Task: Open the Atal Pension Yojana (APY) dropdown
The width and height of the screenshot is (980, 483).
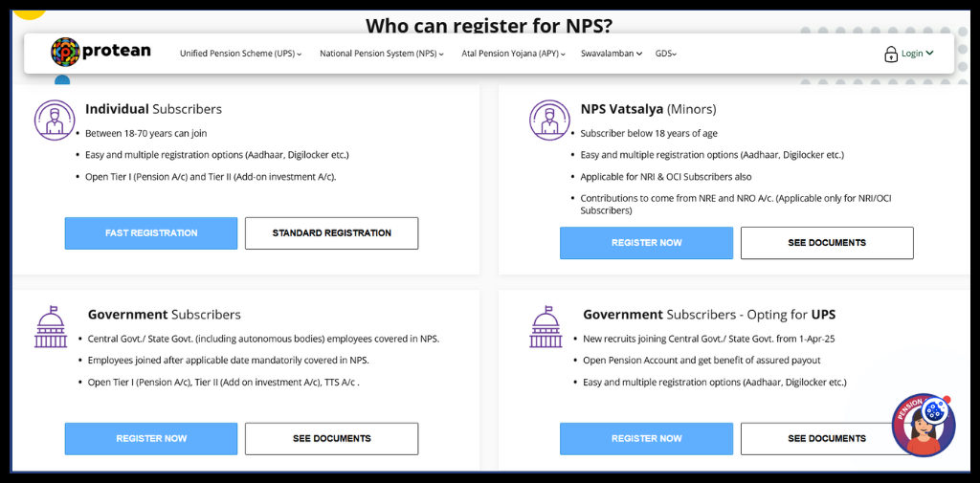Action: [x=513, y=55]
